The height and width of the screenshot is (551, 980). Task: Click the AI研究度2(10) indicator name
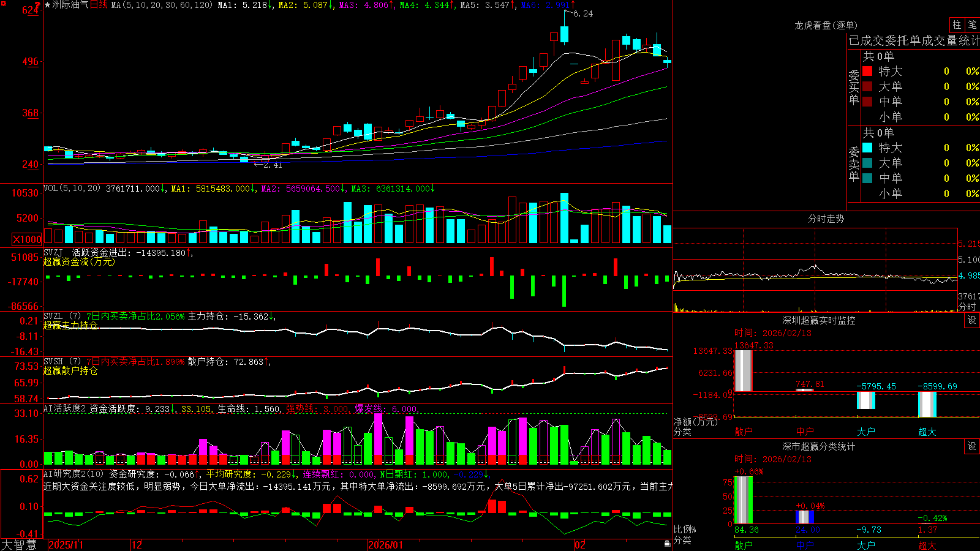click(x=73, y=474)
